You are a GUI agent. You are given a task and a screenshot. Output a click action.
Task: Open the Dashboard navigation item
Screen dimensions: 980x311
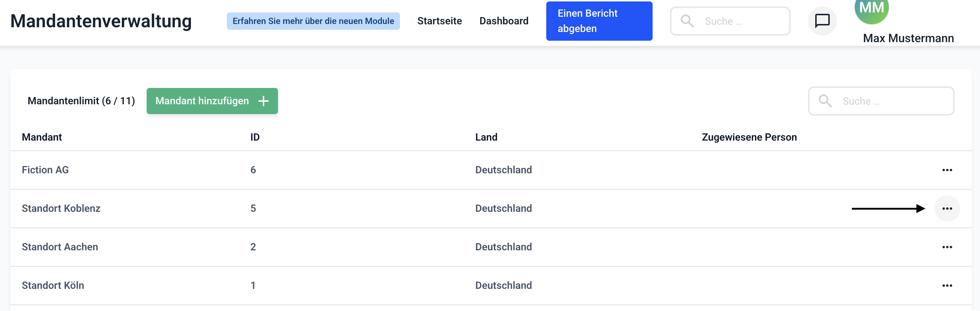coord(504,21)
